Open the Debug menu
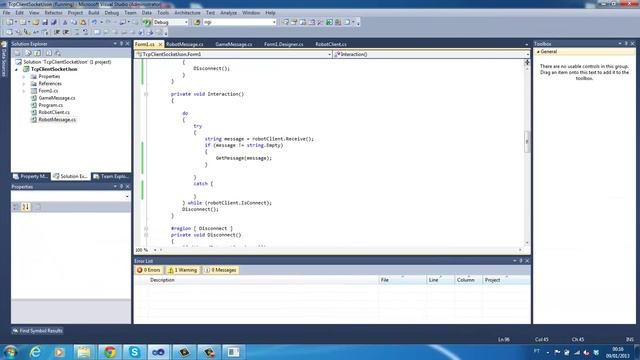Image resolution: width=640 pixels, height=360 pixels. 111,13
